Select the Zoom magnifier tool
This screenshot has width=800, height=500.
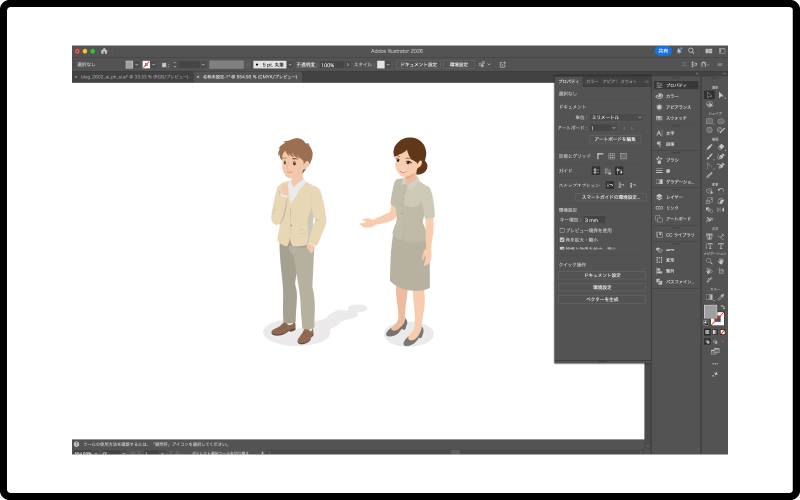[709, 261]
